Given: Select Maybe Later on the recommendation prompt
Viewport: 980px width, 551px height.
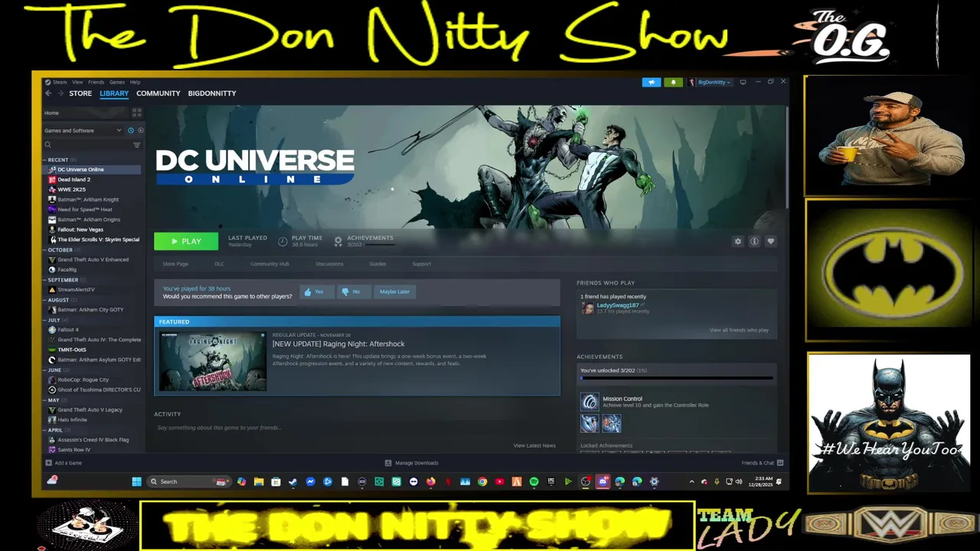Looking at the screenshot, I should 394,292.
